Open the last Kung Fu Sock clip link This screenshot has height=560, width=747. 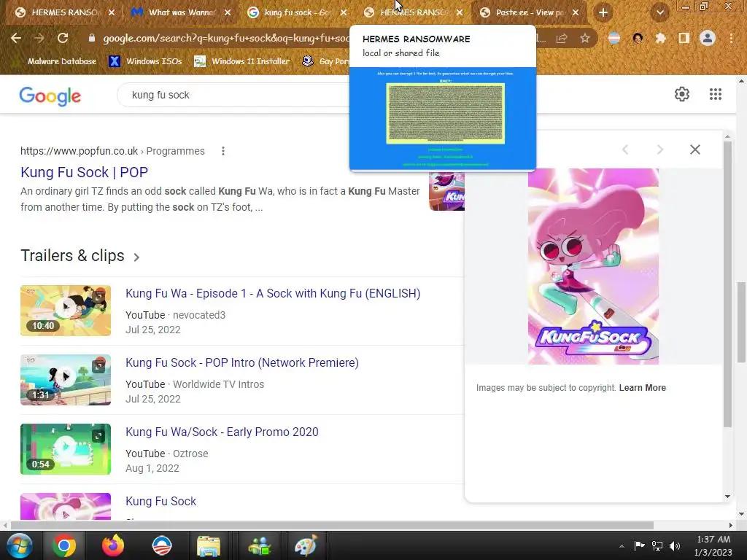tap(161, 501)
